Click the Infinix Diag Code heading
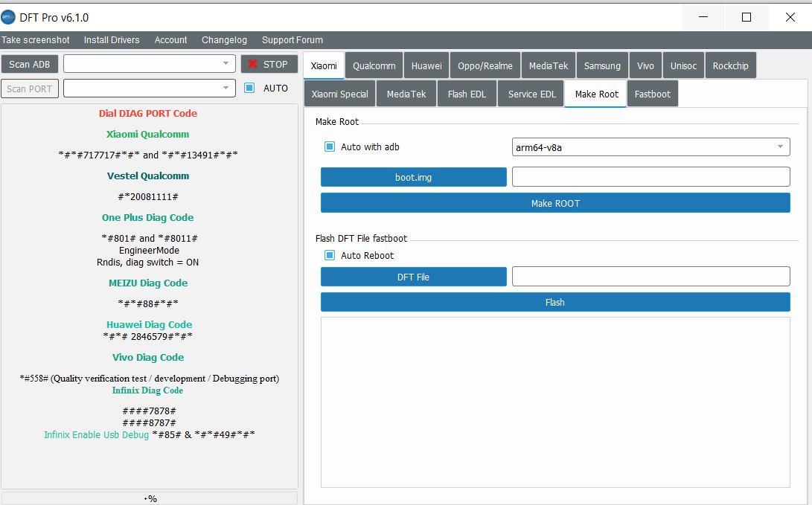Screen dimensions: 812x505 (147, 390)
